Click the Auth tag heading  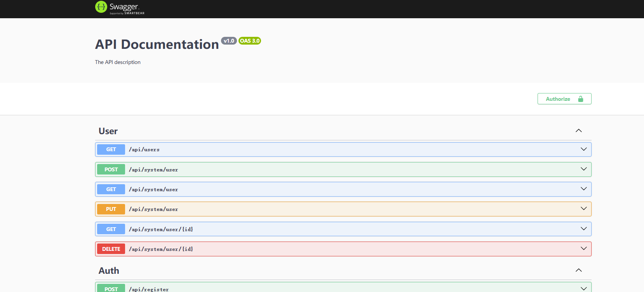point(109,271)
